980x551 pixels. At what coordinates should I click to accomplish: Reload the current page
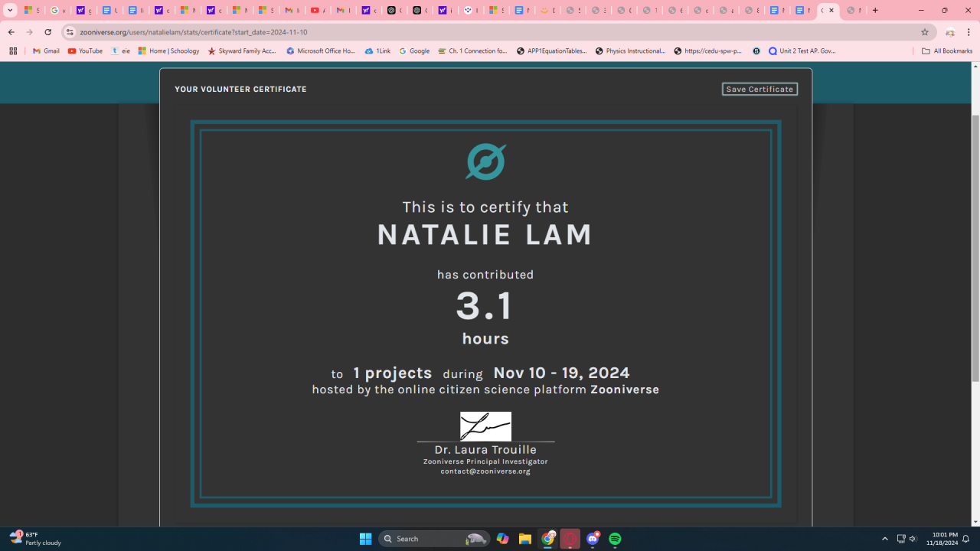tap(47, 32)
